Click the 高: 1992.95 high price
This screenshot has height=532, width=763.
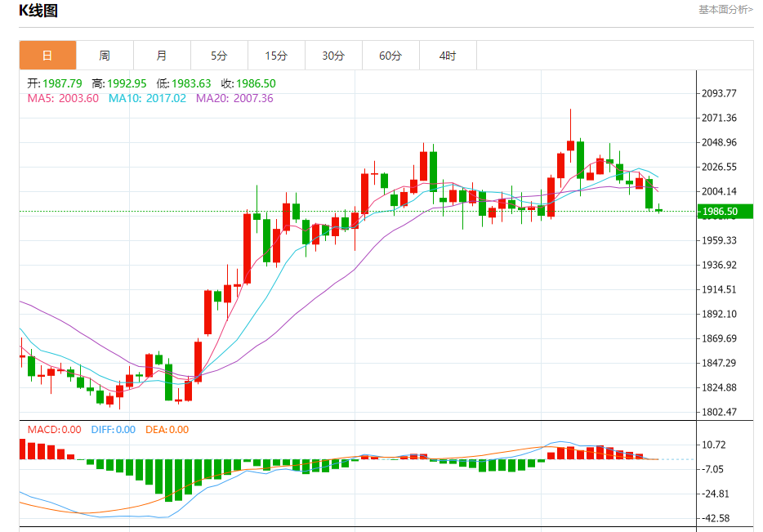coord(119,83)
